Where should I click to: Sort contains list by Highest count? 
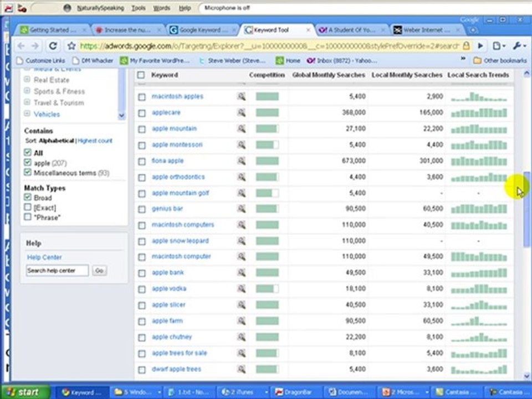point(95,141)
